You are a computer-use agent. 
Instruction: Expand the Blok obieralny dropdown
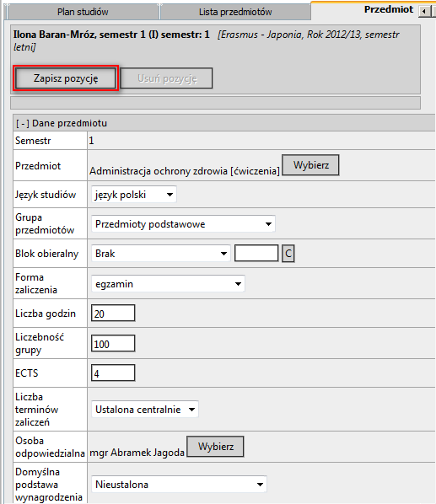(x=161, y=254)
